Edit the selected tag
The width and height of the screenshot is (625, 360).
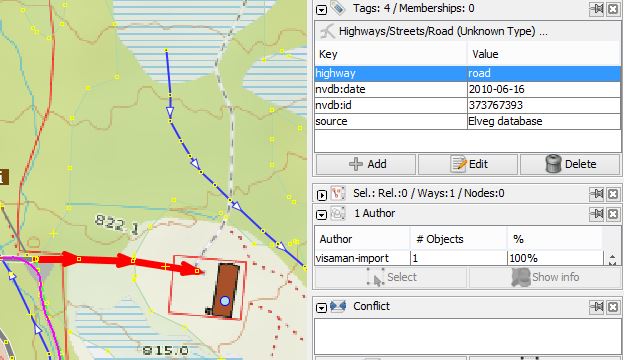468,164
